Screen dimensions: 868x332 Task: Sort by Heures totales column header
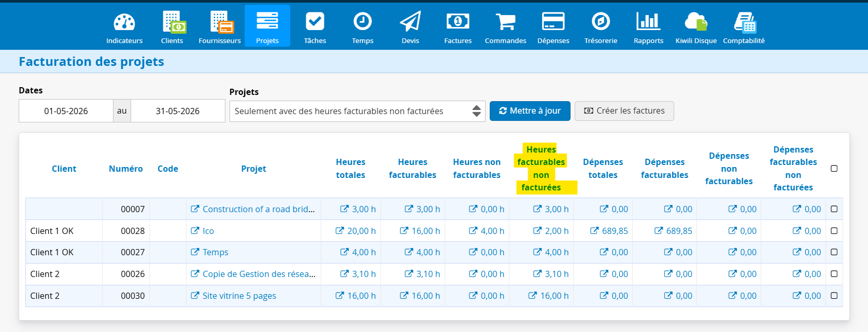click(351, 169)
